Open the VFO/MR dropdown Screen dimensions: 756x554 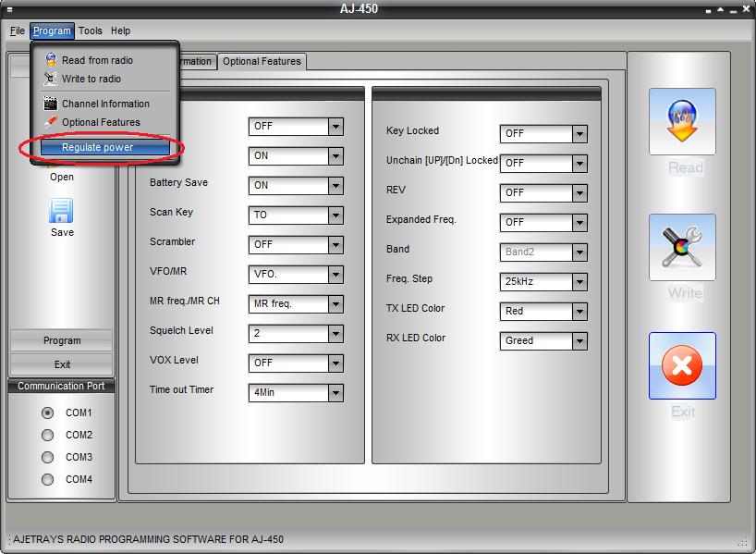point(335,275)
